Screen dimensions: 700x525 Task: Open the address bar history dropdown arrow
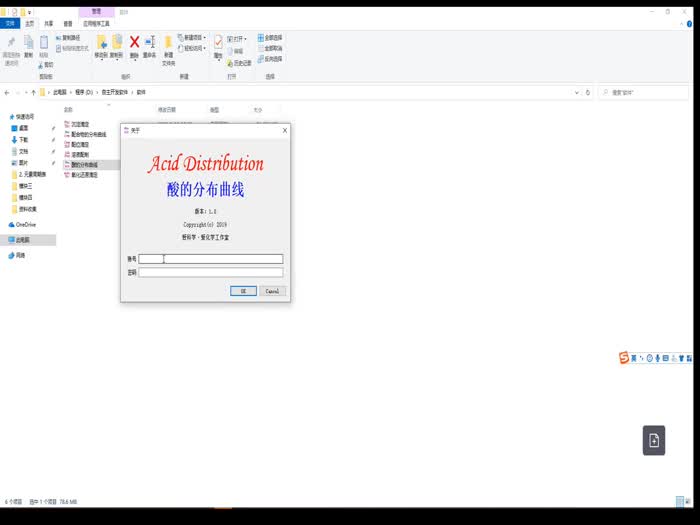pyautogui.click(x=577, y=92)
